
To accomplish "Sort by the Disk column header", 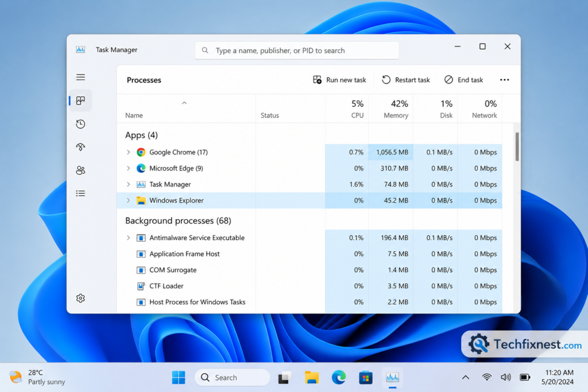I will coord(435,108).
